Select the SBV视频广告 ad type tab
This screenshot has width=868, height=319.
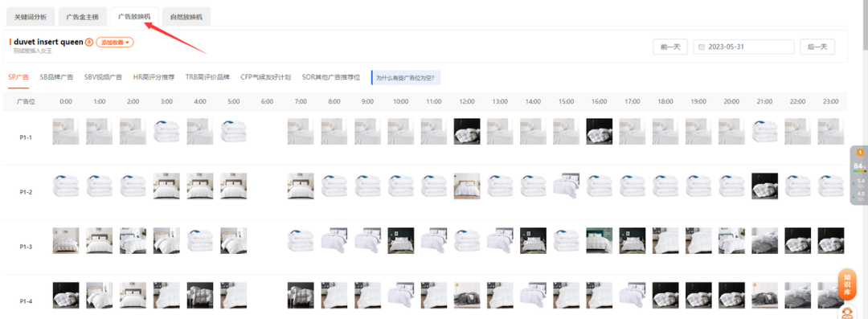103,77
